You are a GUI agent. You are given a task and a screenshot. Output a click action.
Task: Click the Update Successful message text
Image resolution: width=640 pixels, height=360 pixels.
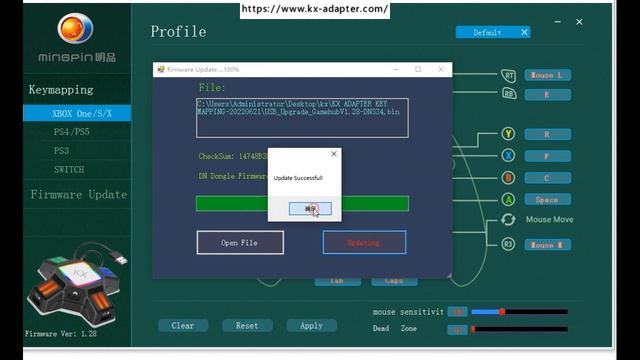(298, 178)
